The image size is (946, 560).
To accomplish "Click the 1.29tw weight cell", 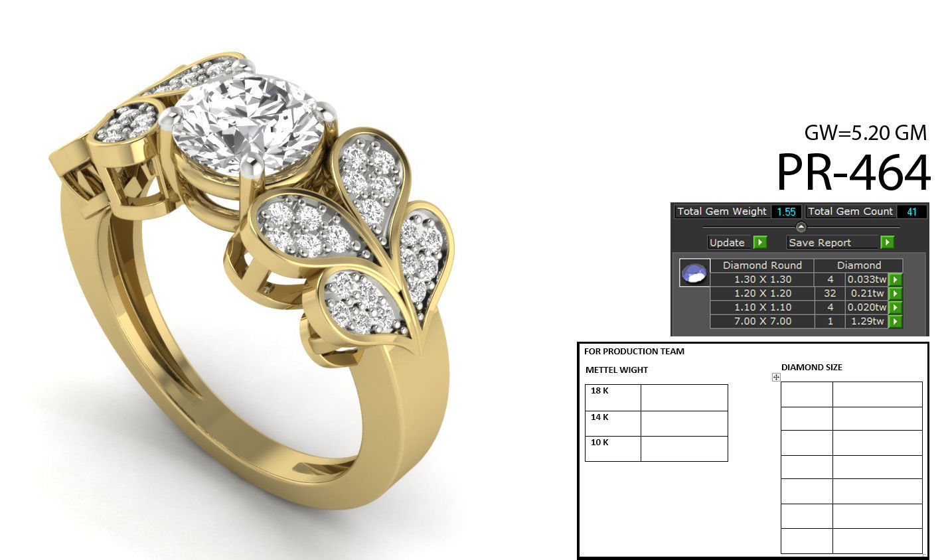I will tap(866, 321).
